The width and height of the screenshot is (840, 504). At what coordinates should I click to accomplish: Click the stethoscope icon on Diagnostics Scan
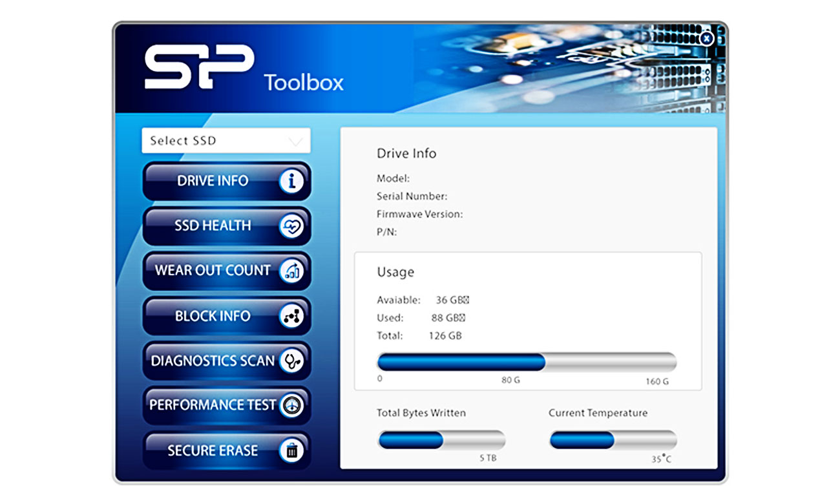pos(291,361)
